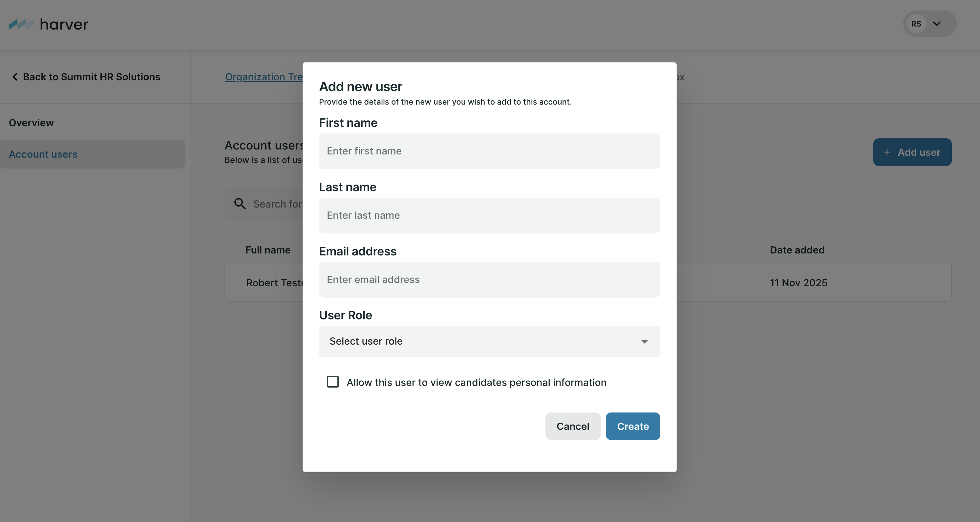
Task: Click the Enter first name field
Action: pos(489,151)
